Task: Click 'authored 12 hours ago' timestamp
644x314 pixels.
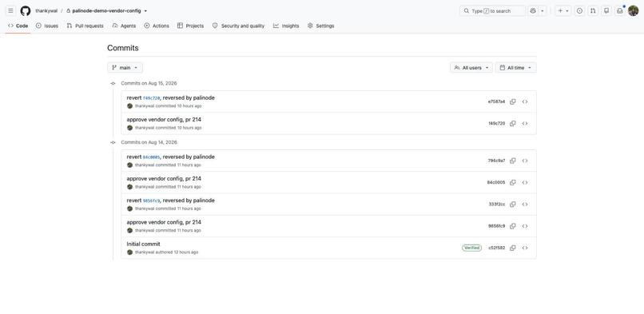Action: (x=177, y=252)
